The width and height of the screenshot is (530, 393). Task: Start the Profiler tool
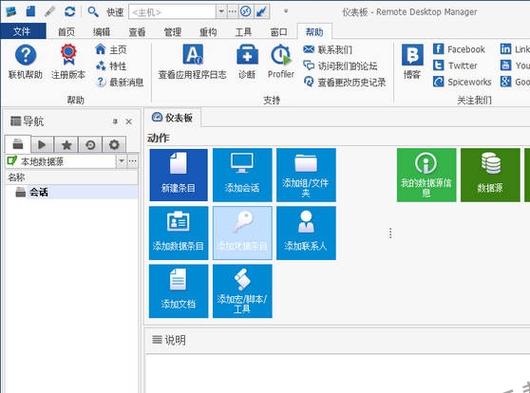click(x=281, y=62)
